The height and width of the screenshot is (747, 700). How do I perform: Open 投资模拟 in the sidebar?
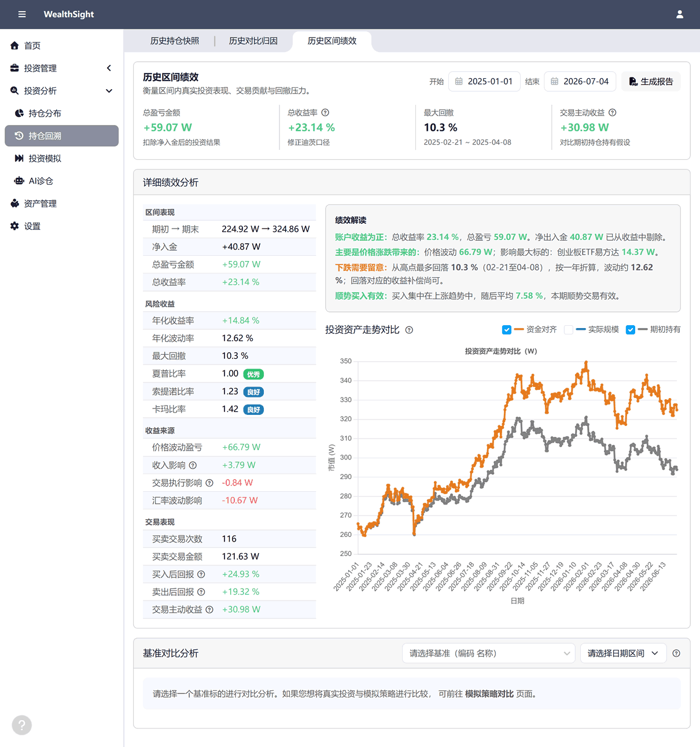pyautogui.click(x=62, y=159)
